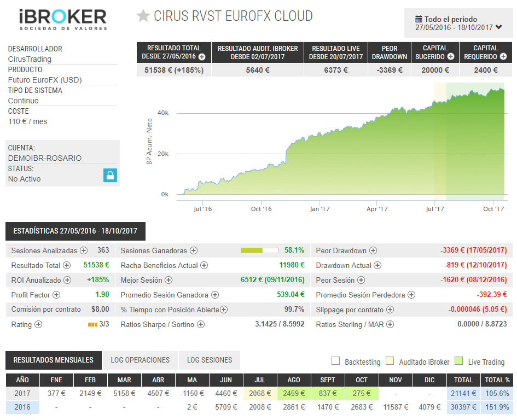Click the orange Rating bars indicator
This screenshot has height=420, width=517.
click(92, 325)
